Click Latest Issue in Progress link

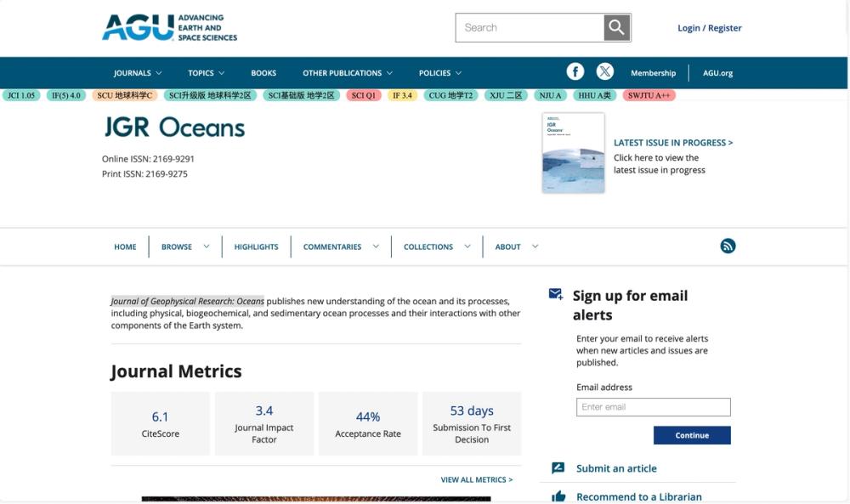[x=673, y=143]
